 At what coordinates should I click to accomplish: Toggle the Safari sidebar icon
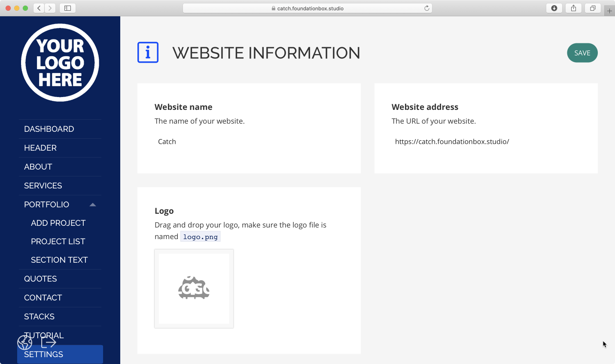coord(67,8)
